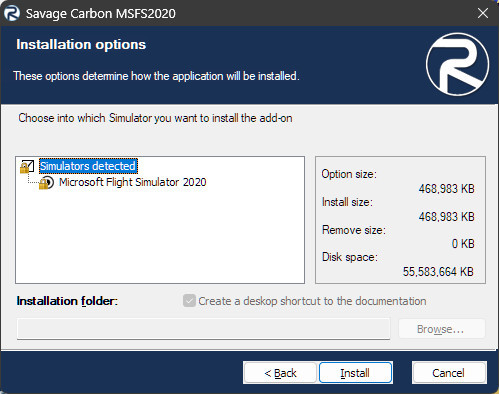
Task: Select the Microsoft Flight Simulator 2020 radio option
Action: pyautogui.click(x=46, y=182)
